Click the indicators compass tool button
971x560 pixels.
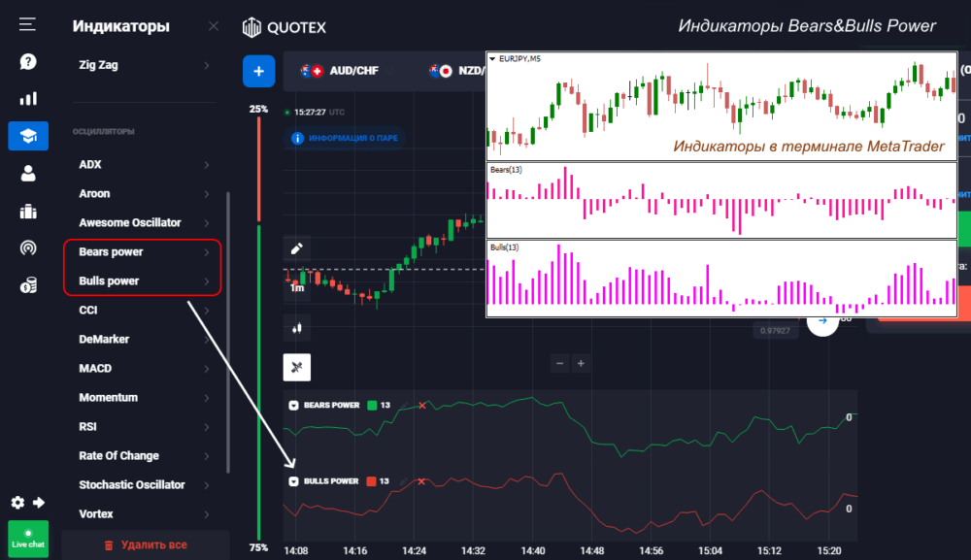(x=297, y=368)
